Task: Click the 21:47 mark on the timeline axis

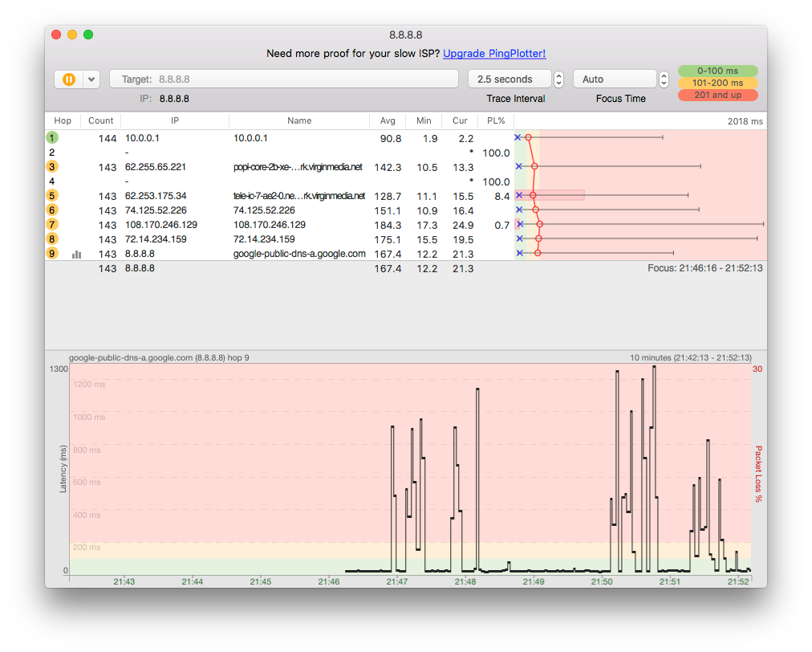Action: tap(396, 582)
